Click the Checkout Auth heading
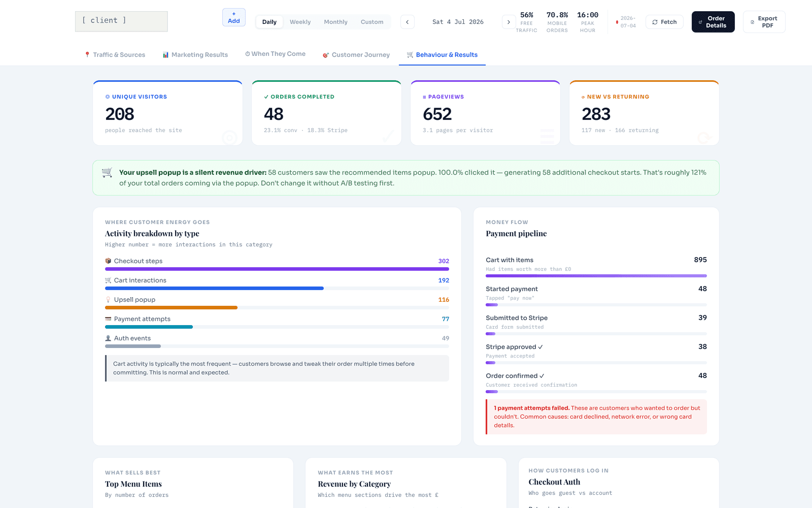Viewport: 812px width, 508px height. pyautogui.click(x=554, y=482)
